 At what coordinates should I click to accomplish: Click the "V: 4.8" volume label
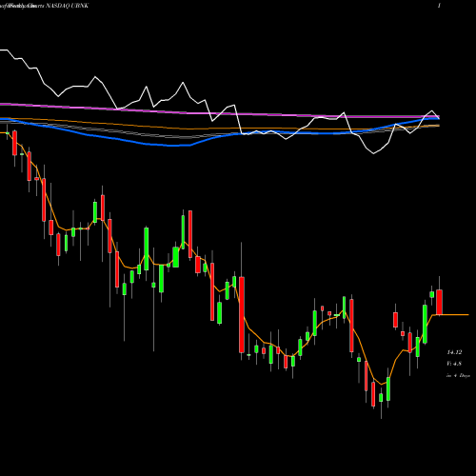pos(454,364)
